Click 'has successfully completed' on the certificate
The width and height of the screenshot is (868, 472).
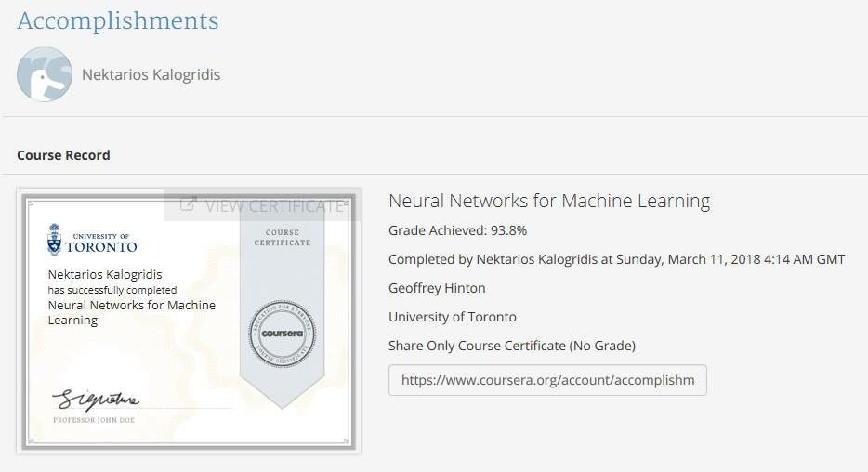click(112, 290)
